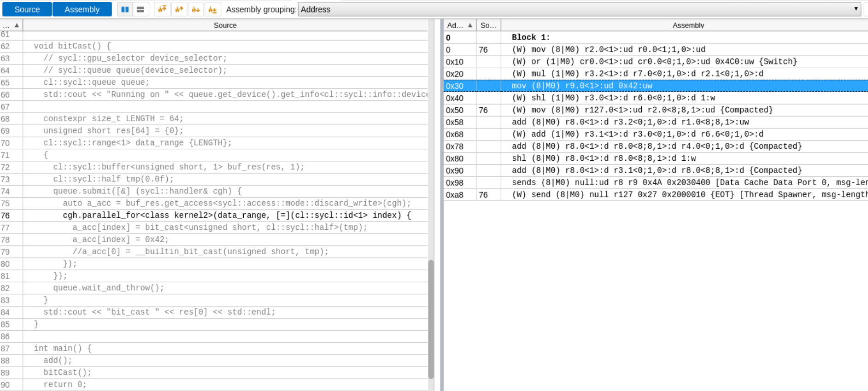868x391 pixels.
Task: Select add instruction at address 0x78
Action: click(656, 146)
